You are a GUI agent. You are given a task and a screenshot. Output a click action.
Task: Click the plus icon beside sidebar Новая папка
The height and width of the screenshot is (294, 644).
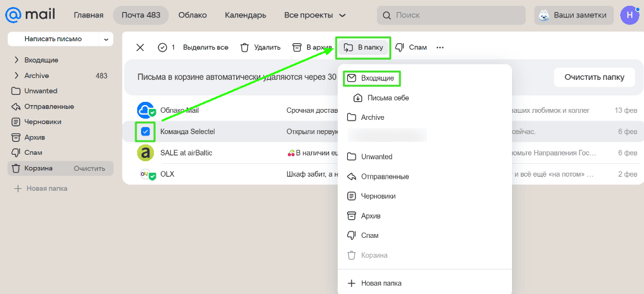point(17,188)
